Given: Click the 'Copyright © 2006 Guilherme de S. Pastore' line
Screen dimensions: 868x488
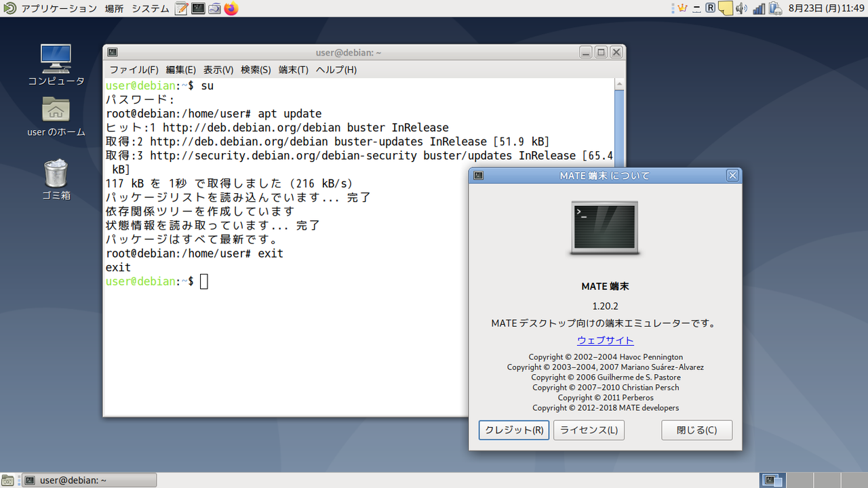Looking at the screenshot, I should (606, 378).
